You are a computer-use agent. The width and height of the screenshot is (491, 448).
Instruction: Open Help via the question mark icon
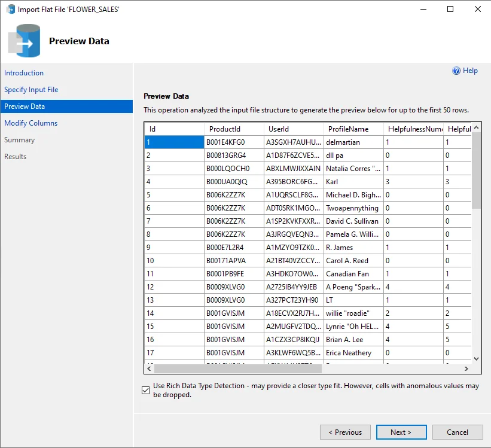click(x=456, y=71)
